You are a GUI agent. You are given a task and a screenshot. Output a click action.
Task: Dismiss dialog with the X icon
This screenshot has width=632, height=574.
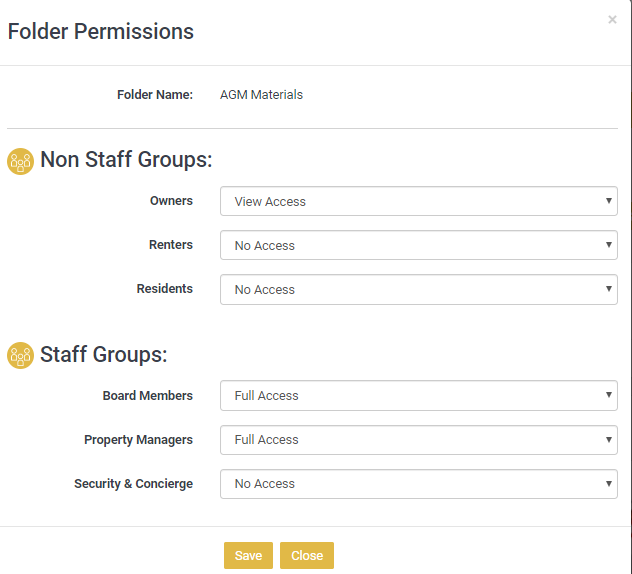(612, 20)
